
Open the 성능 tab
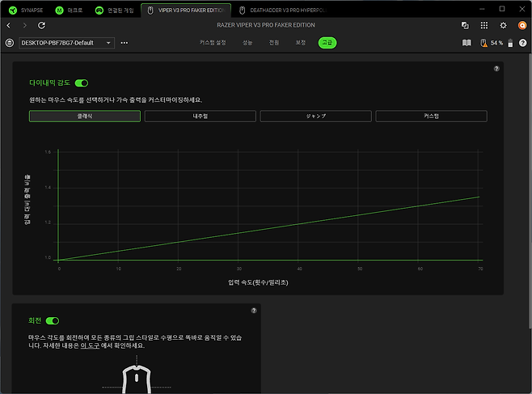247,42
